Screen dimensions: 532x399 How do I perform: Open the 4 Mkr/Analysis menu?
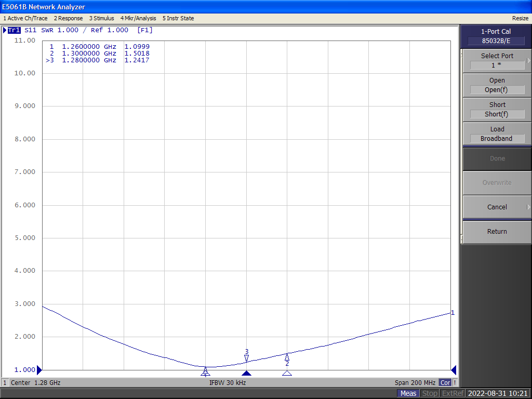[x=138, y=18]
